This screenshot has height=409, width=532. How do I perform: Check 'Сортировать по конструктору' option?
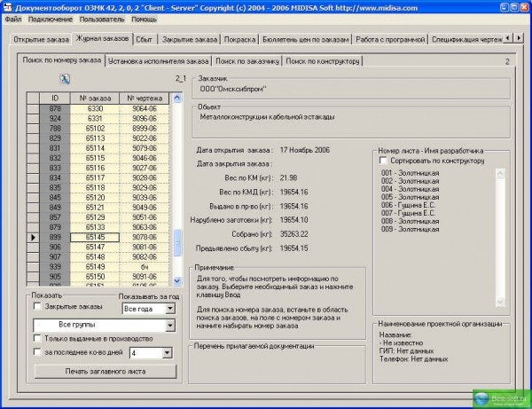pyautogui.click(x=383, y=161)
